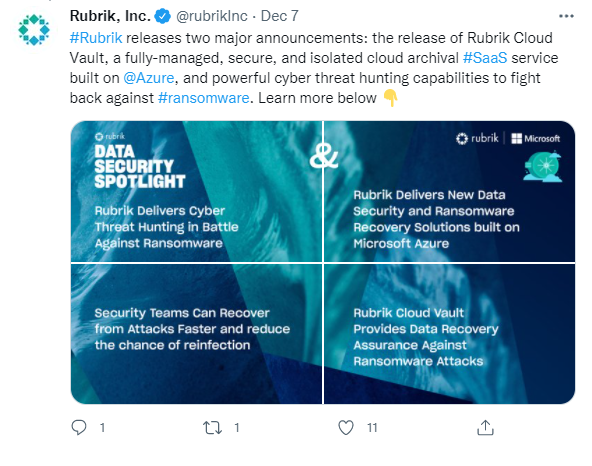Screen dimensions: 592x466
Task: Like the tweet with the heart icon
Action: coord(345,427)
